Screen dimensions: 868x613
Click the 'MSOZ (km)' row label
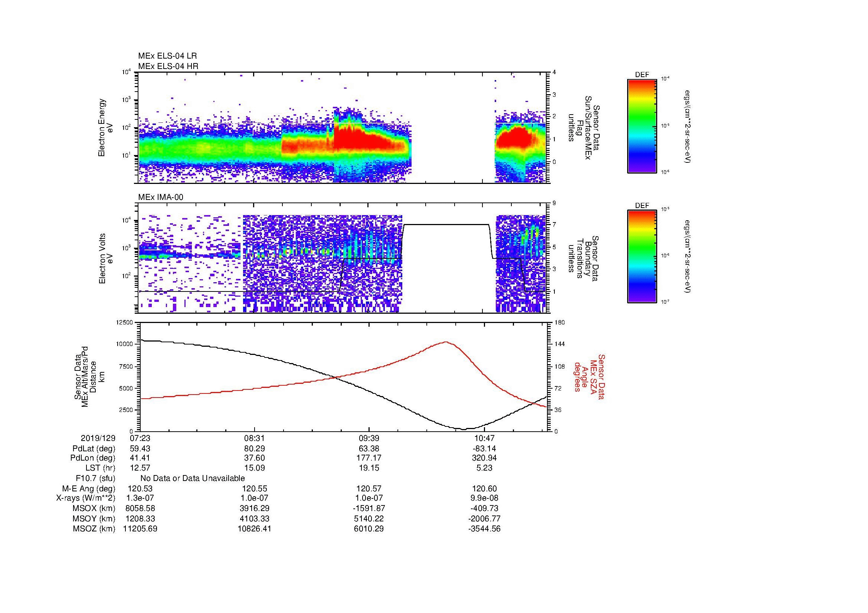tap(94, 529)
